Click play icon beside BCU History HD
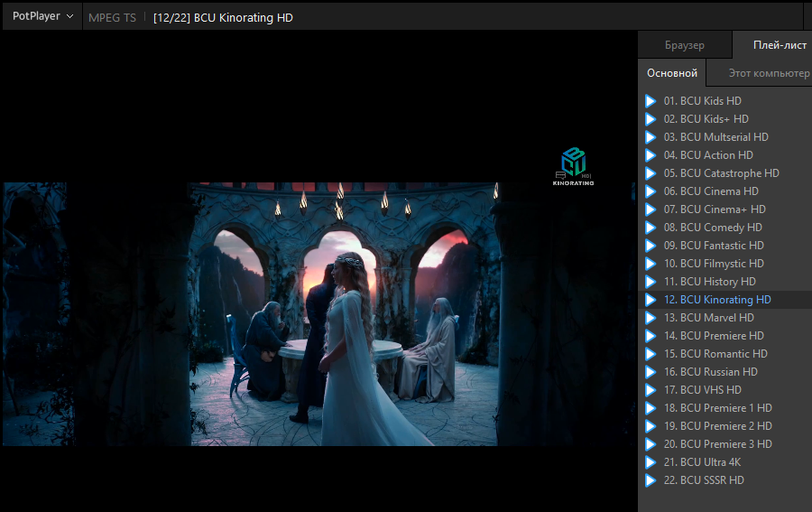This screenshot has width=812, height=512. coord(651,282)
